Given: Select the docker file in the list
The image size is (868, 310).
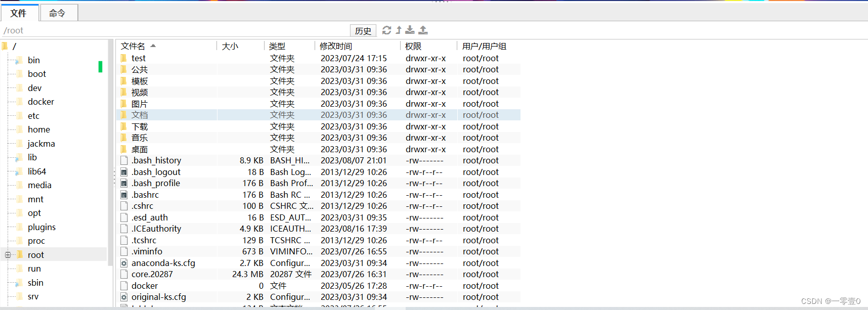Looking at the screenshot, I should pyautogui.click(x=145, y=286).
